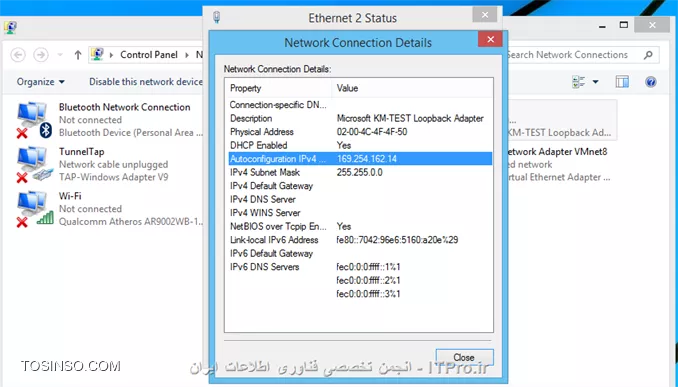Click the TunnelTap adapter name
The image size is (678, 387).
[81, 152]
